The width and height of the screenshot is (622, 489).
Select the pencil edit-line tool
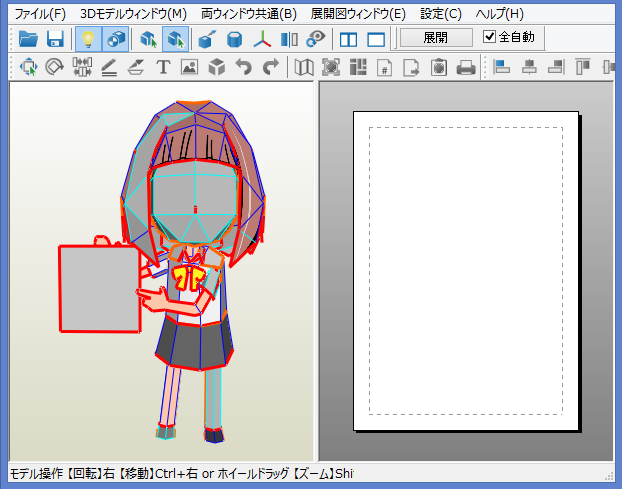point(109,67)
